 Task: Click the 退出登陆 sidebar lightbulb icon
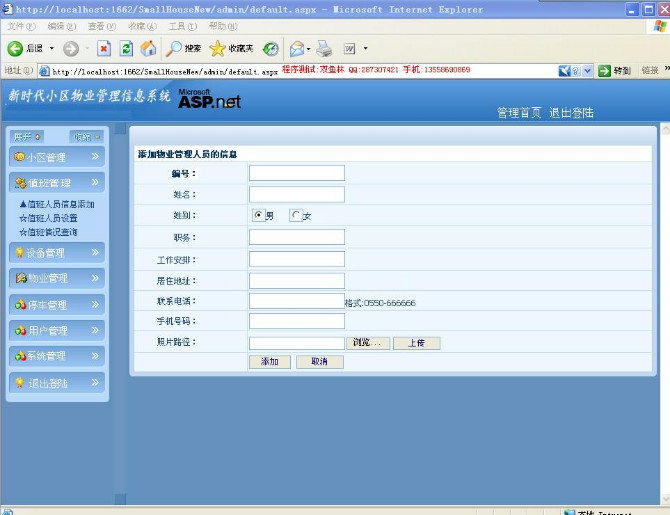pyautogui.click(x=20, y=383)
